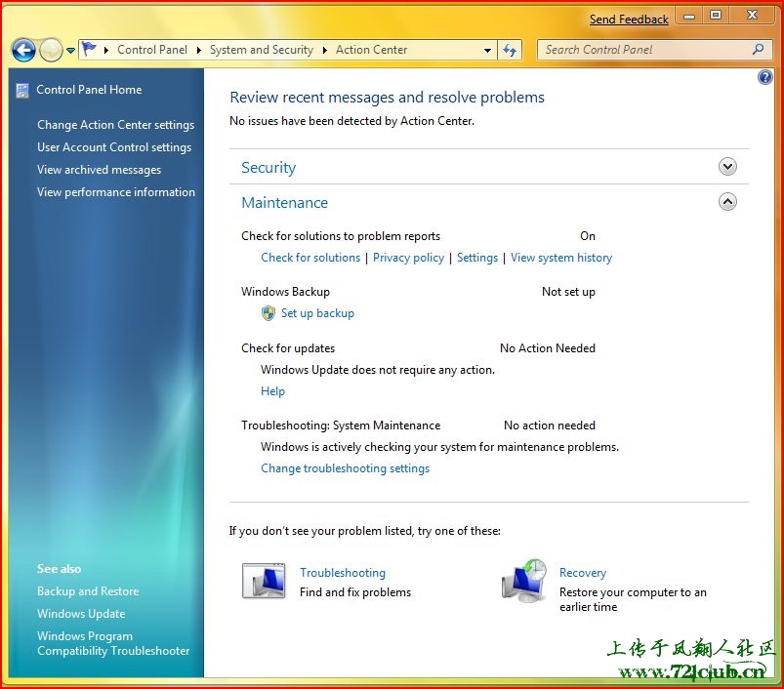Minimize the Action Center window

click(689, 17)
